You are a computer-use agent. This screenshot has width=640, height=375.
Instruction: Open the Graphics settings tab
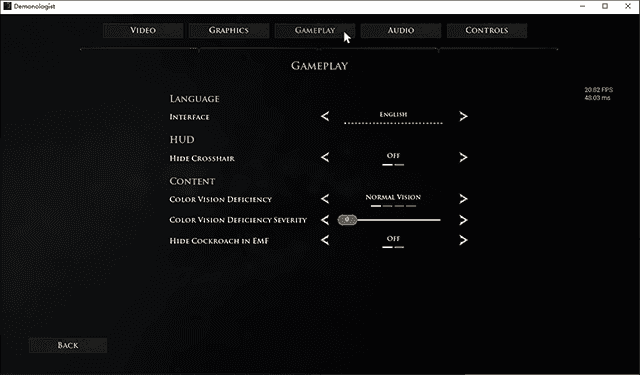(229, 30)
